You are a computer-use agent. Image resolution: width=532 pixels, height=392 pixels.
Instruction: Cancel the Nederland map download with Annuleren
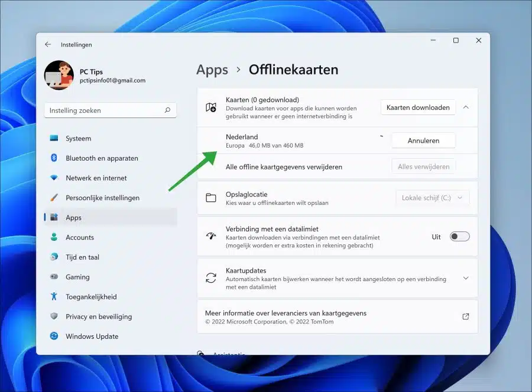coord(423,141)
